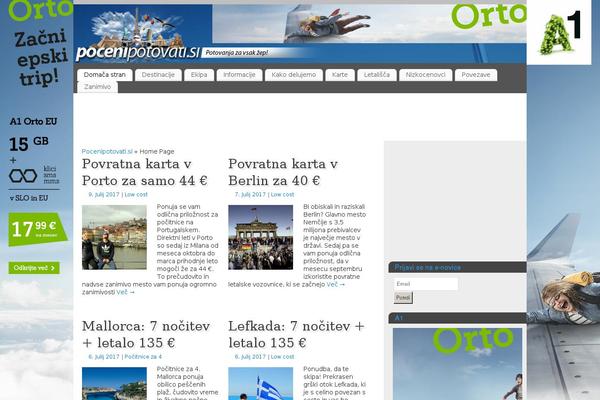The height and width of the screenshot is (400, 600).
Task: Open the Karte tab
Action: coord(340,75)
